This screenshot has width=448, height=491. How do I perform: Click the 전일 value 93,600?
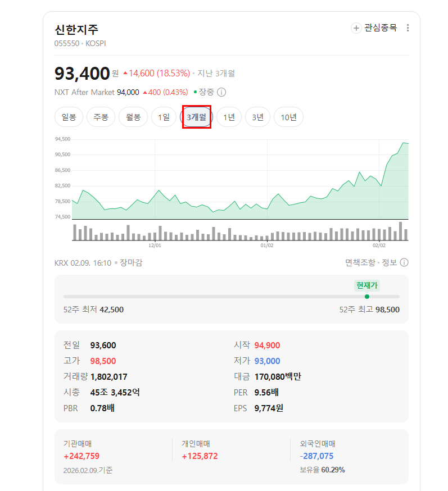click(103, 345)
